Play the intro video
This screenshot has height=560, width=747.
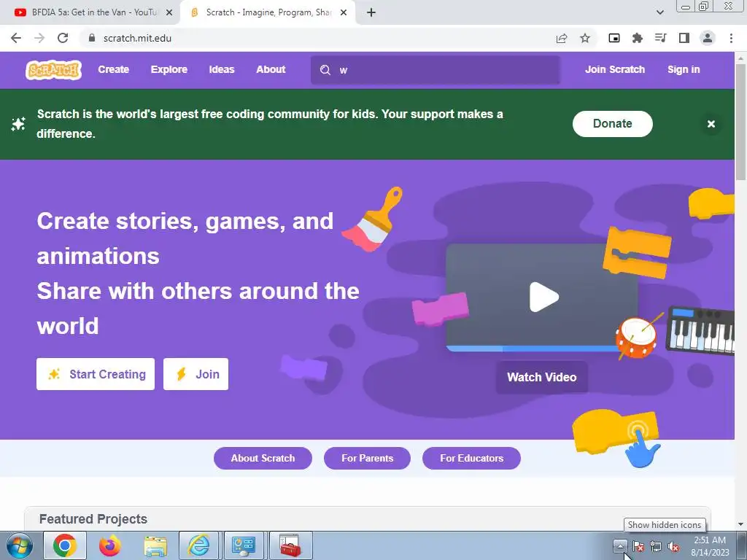(543, 297)
